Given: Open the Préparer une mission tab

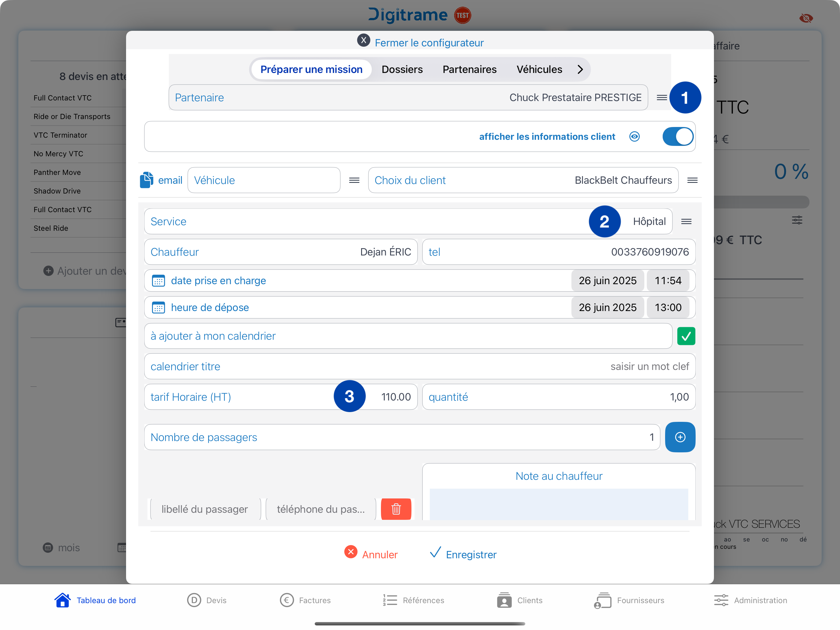Looking at the screenshot, I should pyautogui.click(x=311, y=70).
